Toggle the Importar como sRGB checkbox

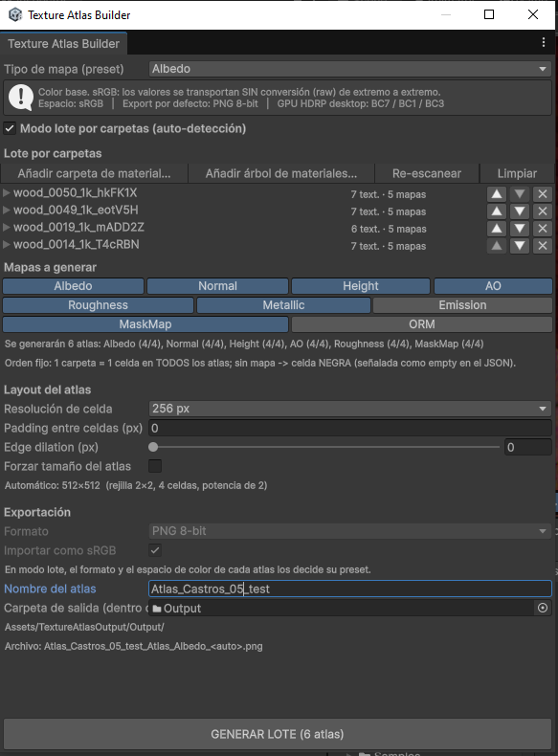pos(155,550)
